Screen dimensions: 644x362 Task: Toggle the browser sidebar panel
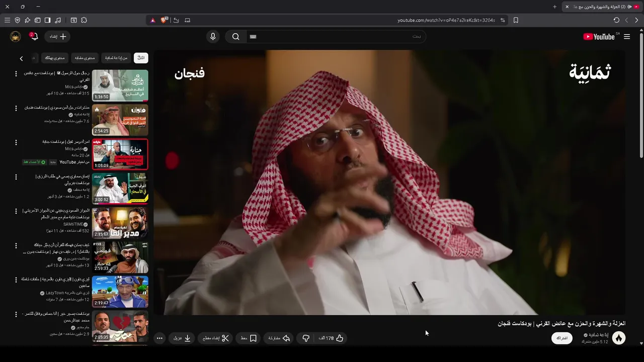pos(47,20)
